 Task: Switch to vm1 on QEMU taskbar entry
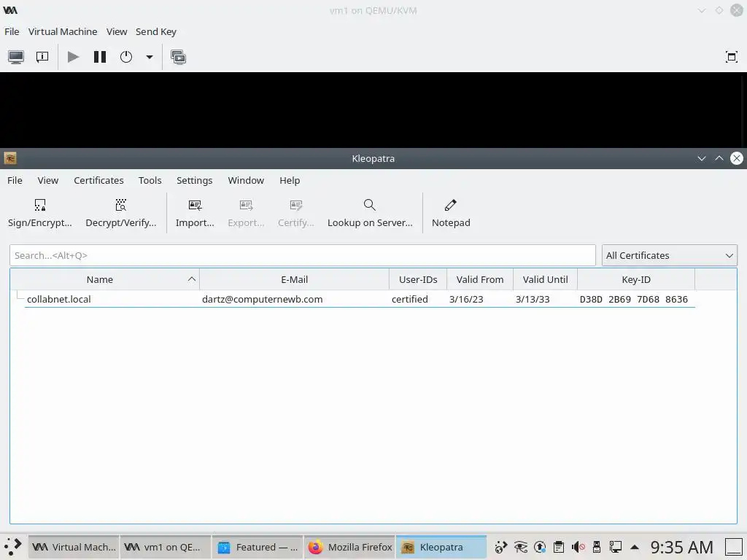(166, 547)
